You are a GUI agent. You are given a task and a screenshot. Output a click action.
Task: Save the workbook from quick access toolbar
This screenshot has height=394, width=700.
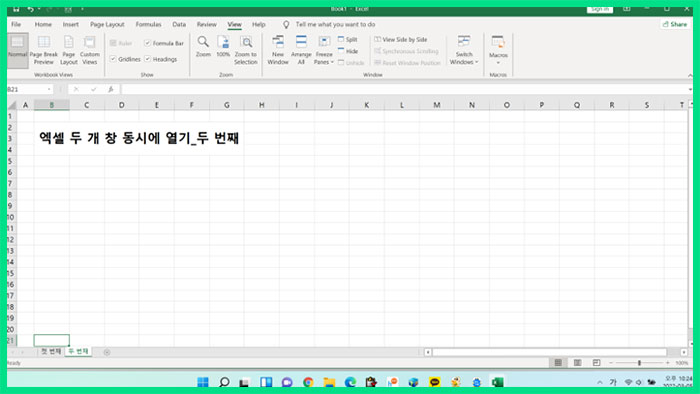16,9
